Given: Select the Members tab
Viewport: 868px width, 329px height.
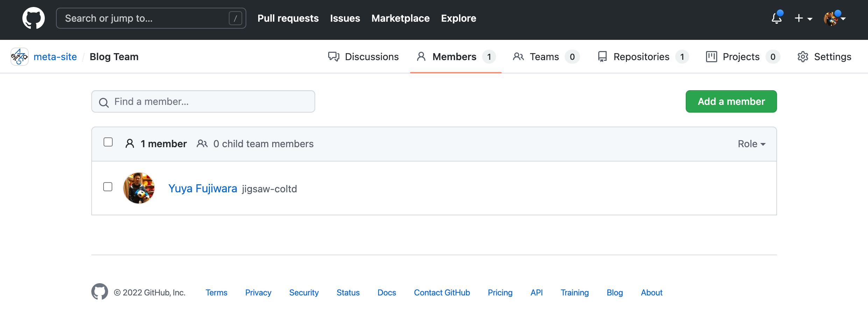Looking at the screenshot, I should pos(456,57).
